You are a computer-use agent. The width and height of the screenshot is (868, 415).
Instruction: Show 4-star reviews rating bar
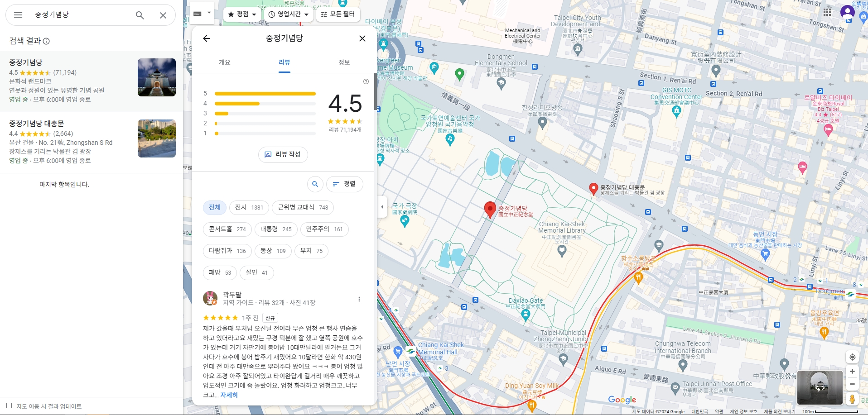pos(265,104)
